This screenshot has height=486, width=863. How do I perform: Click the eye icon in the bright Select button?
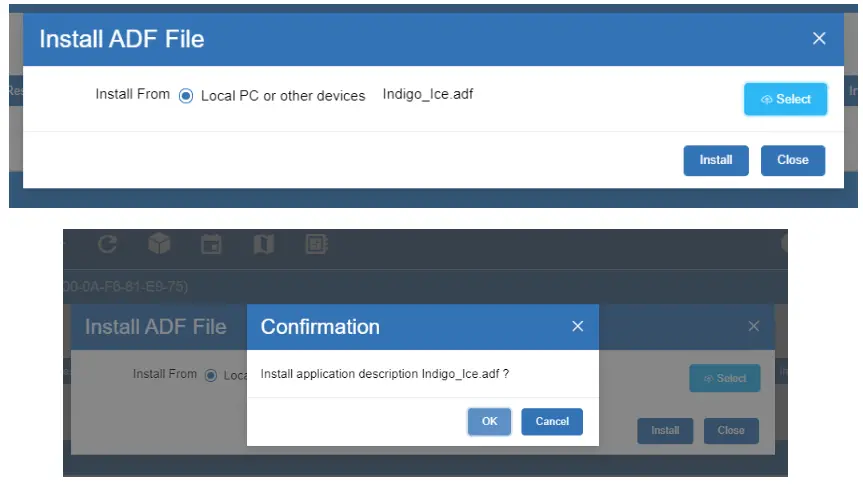(x=767, y=100)
